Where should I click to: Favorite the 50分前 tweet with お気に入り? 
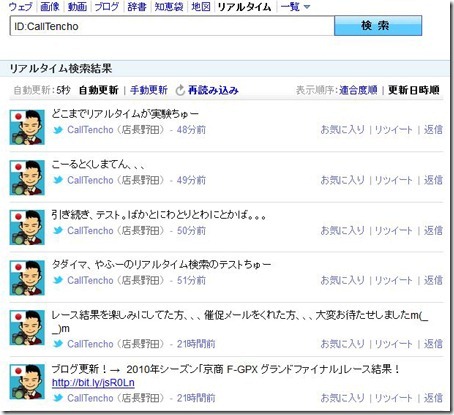click(x=343, y=230)
